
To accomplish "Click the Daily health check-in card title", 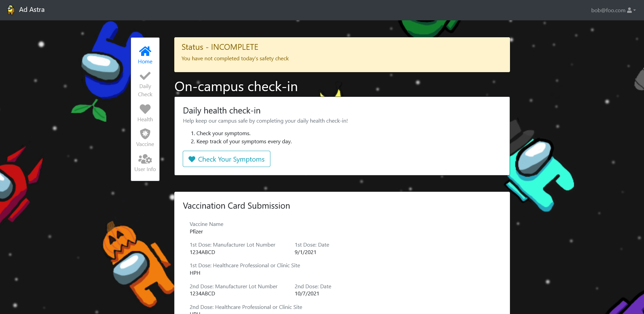I will 222,111.
